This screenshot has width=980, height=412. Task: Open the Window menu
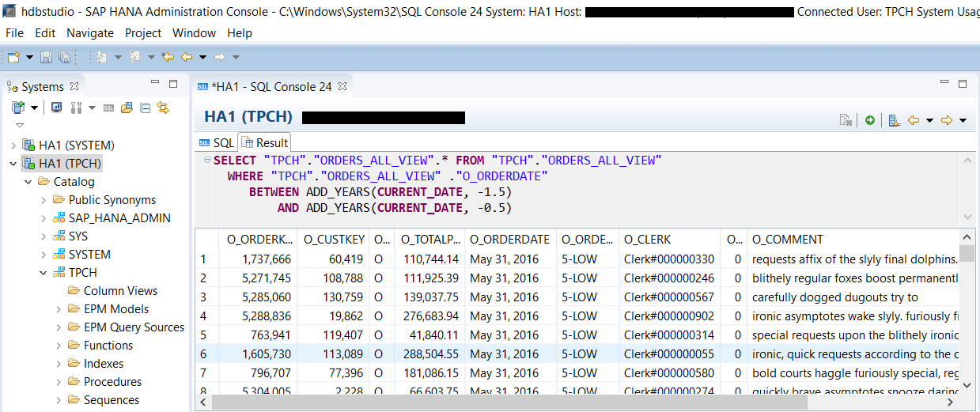[194, 33]
